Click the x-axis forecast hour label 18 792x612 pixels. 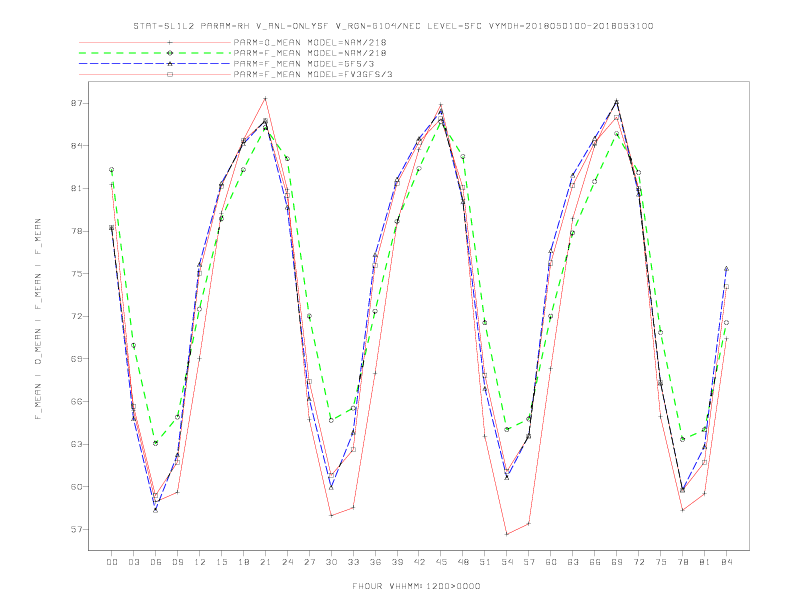[x=243, y=562]
